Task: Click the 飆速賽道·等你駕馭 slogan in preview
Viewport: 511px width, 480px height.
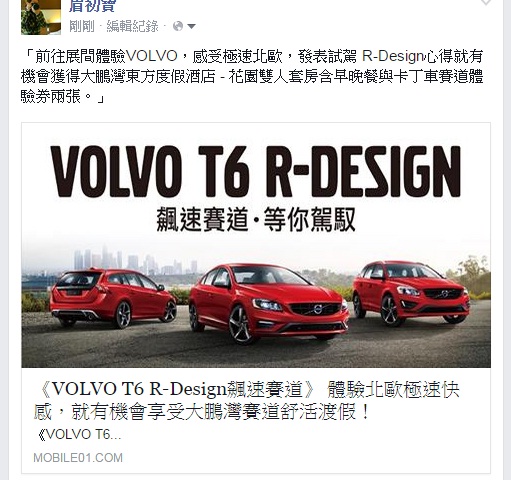Action: point(256,220)
